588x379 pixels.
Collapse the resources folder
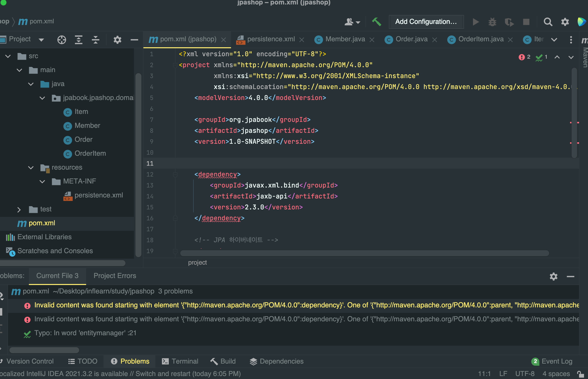tap(31, 168)
